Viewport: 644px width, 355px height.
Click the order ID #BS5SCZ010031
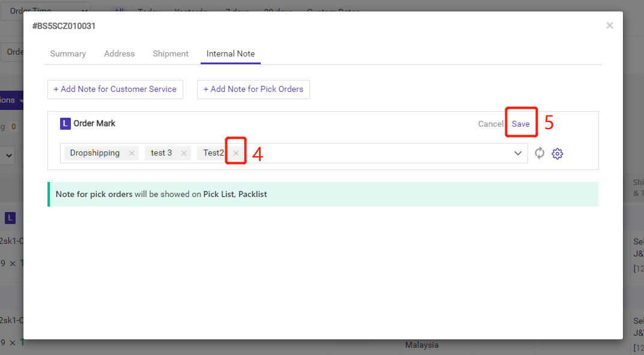(64, 26)
